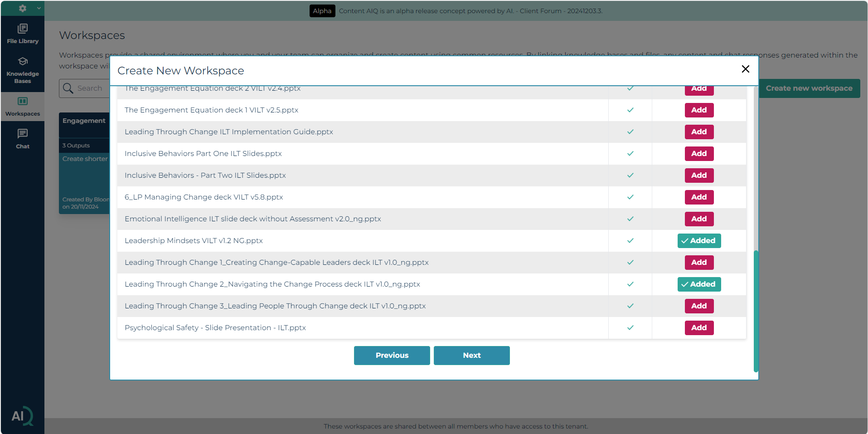This screenshot has width=868, height=434.
Task: Select the Workspaces sidebar icon
Action: [22, 105]
